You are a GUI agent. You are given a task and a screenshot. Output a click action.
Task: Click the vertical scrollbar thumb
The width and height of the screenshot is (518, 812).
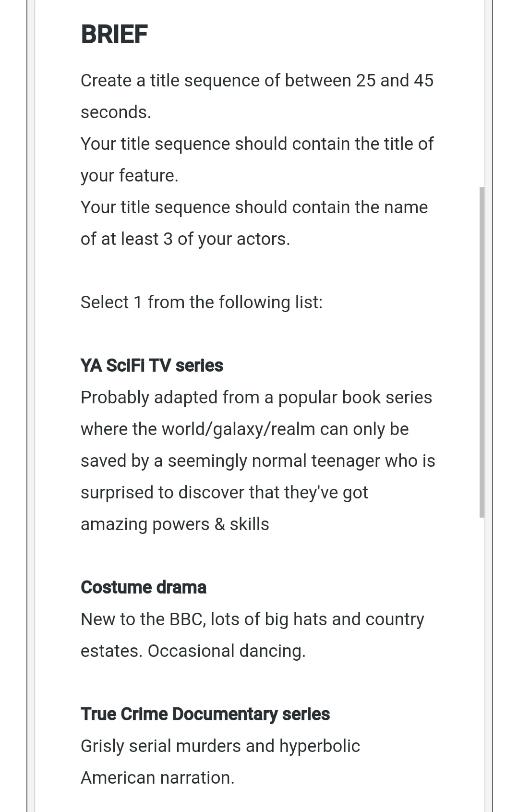click(x=482, y=352)
